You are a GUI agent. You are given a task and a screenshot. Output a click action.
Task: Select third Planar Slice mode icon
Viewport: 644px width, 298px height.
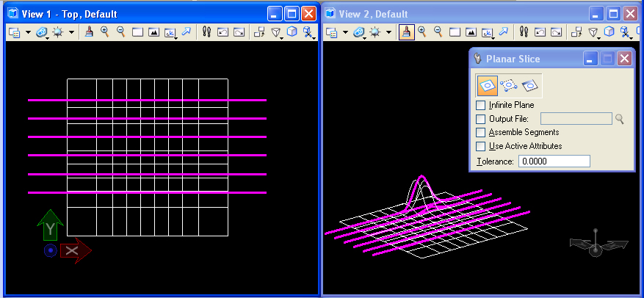pos(530,85)
